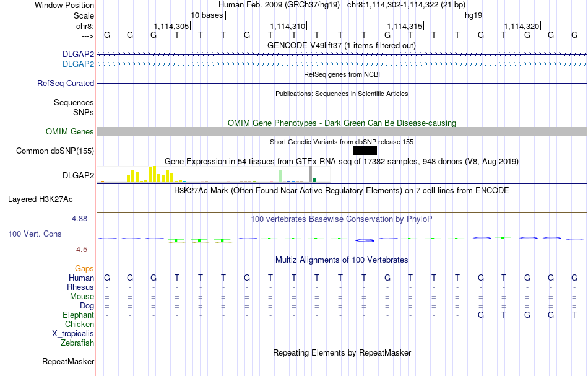Click the Scale track label
The width and height of the screenshot is (588, 376).
coord(84,15)
